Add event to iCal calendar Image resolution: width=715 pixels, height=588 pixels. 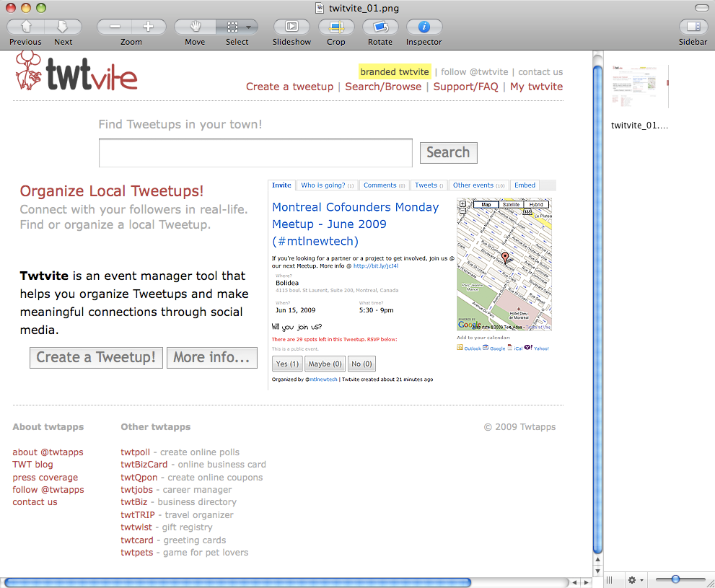[x=515, y=348]
